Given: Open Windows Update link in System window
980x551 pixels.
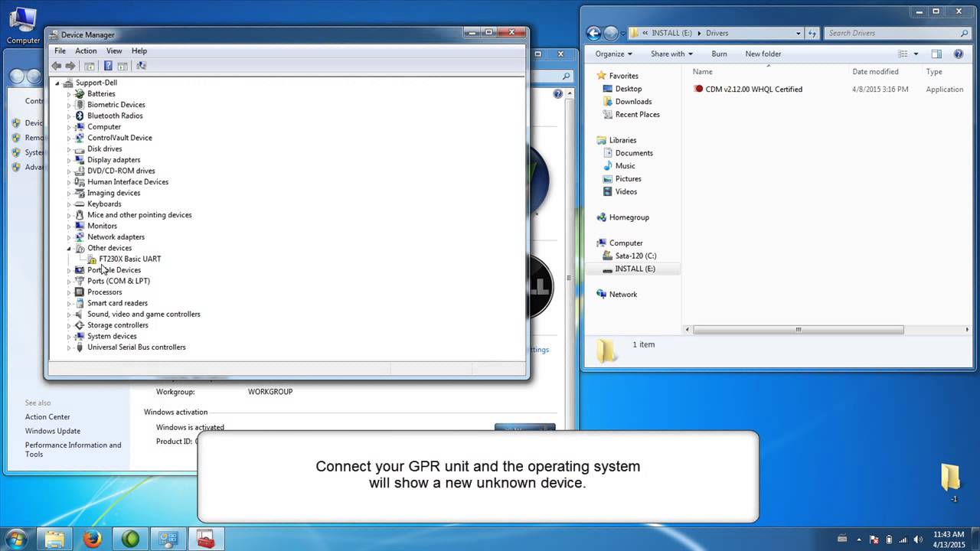Looking at the screenshot, I should click(x=53, y=431).
